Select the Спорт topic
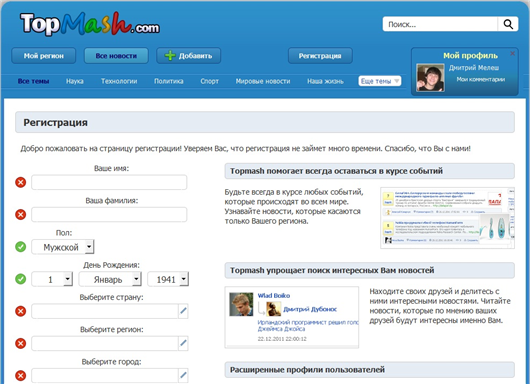 210,81
